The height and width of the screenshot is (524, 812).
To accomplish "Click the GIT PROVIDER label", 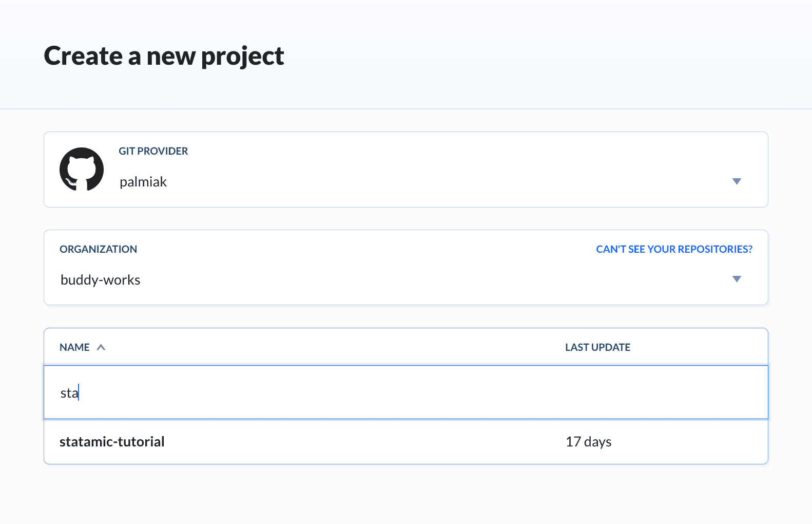I will coord(153,151).
